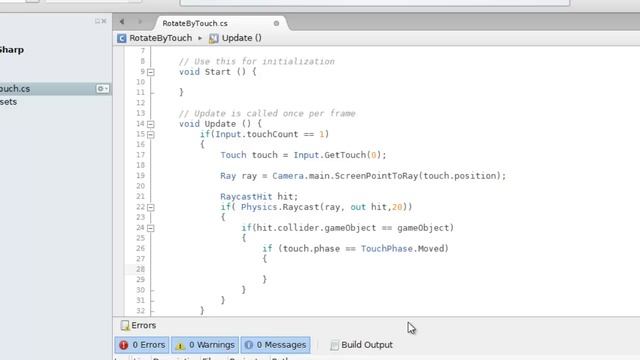The image size is (640, 360).
Task: Toggle the 0 Messages filter
Action: click(x=276, y=345)
